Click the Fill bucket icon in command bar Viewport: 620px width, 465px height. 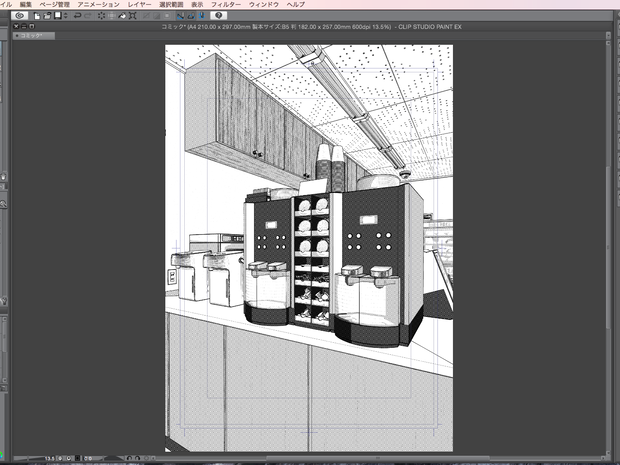[x=122, y=16]
